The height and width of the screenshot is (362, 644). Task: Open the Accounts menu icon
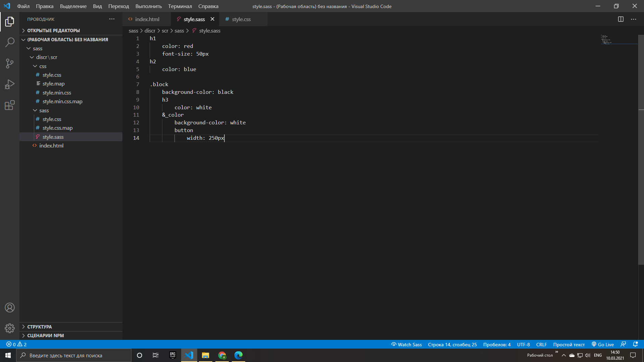[10, 308]
